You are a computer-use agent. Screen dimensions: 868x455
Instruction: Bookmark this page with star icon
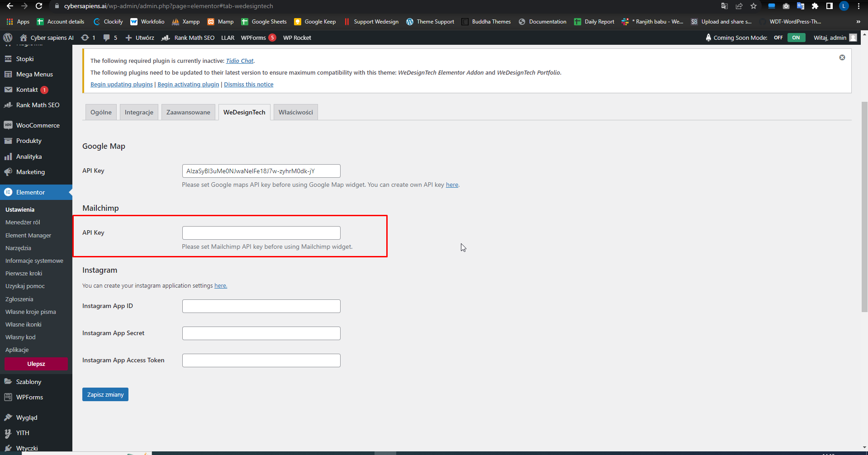point(754,6)
